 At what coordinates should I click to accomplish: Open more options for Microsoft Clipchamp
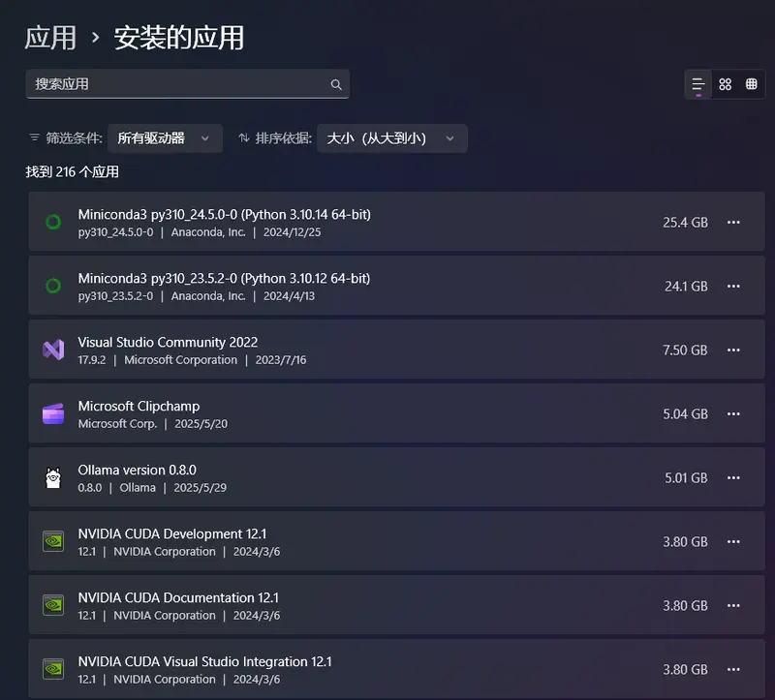point(733,414)
